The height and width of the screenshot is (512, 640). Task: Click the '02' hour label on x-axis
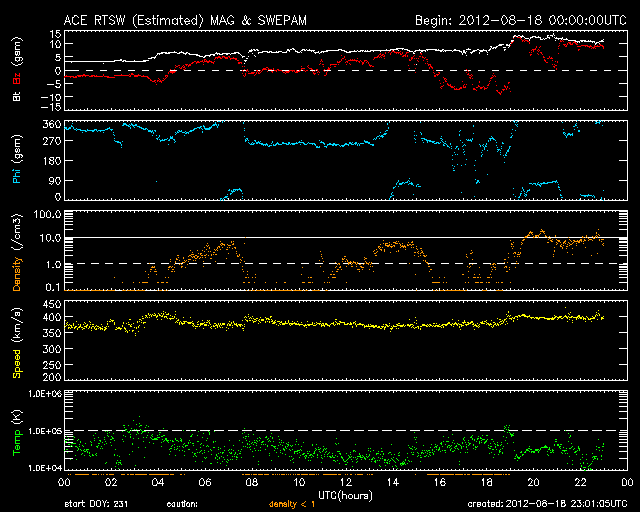click(x=111, y=482)
